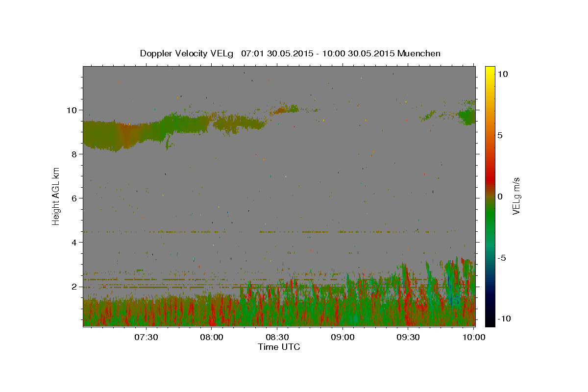Click the green cloud patch near 10 km at 10:00
588x392 pixels.
coord(467,116)
